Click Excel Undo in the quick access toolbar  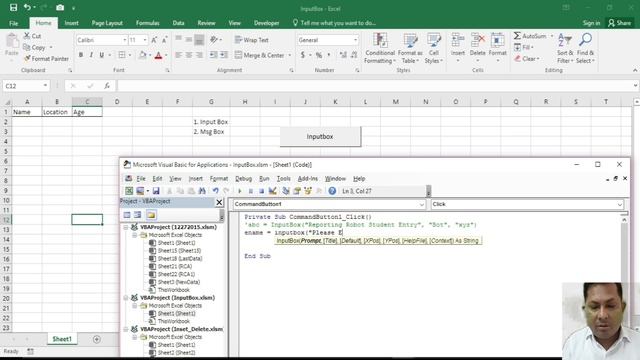tap(27, 8)
